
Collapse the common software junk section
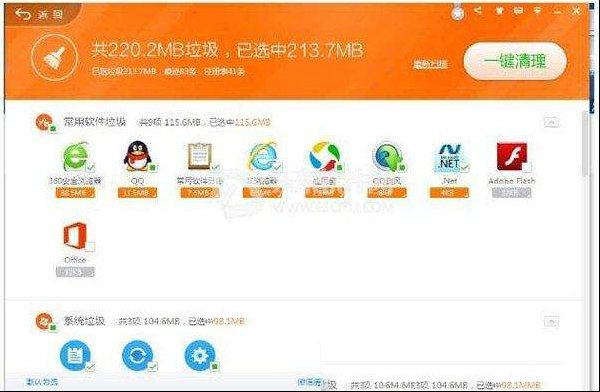pyautogui.click(x=551, y=122)
